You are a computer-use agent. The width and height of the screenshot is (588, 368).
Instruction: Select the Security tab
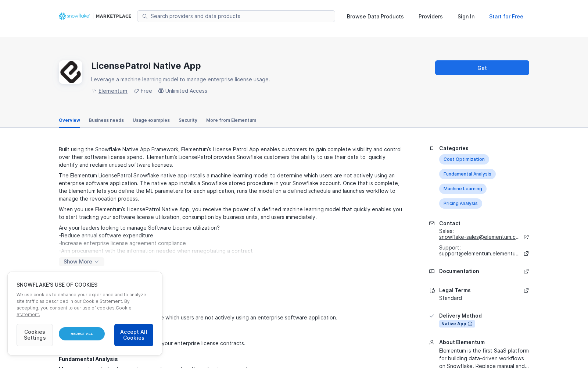click(188, 120)
